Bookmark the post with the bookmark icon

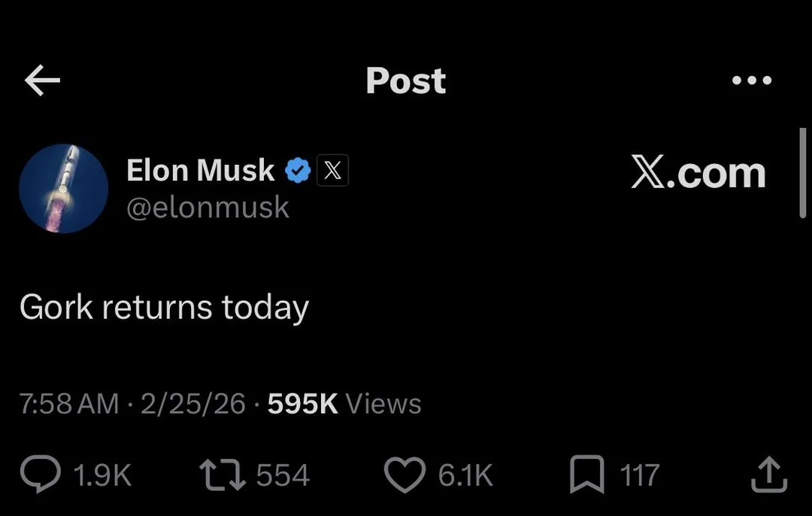pyautogui.click(x=588, y=475)
